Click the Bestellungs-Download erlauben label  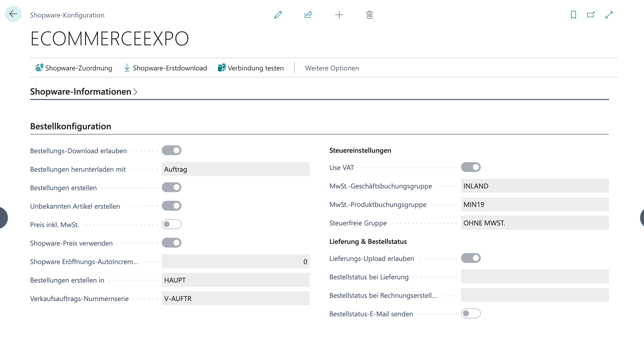pos(79,151)
